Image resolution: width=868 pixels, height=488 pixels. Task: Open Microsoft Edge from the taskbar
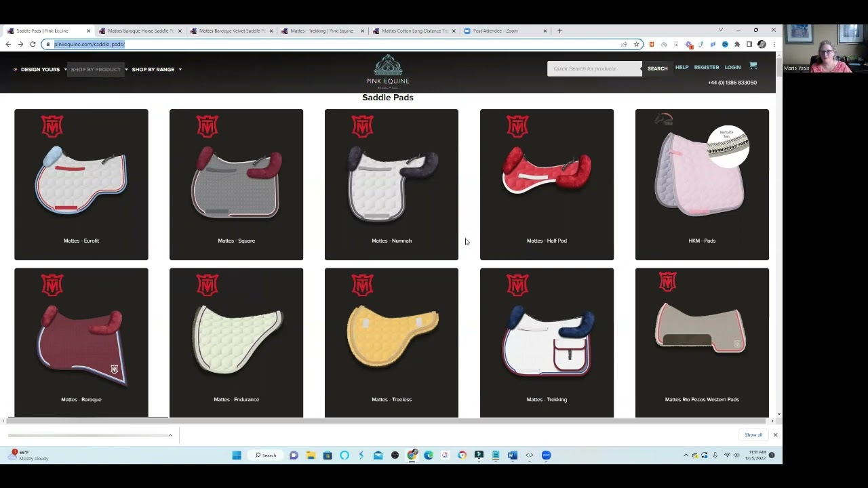[429, 455]
